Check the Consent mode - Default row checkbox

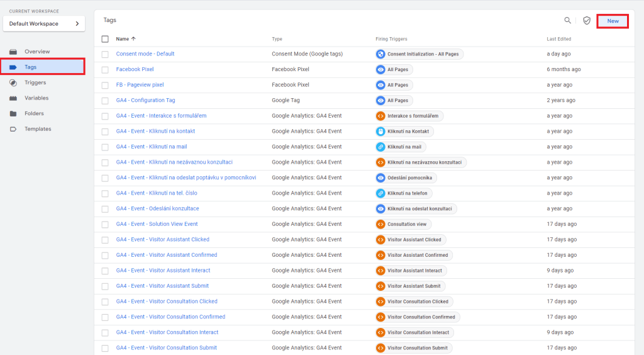[105, 54]
